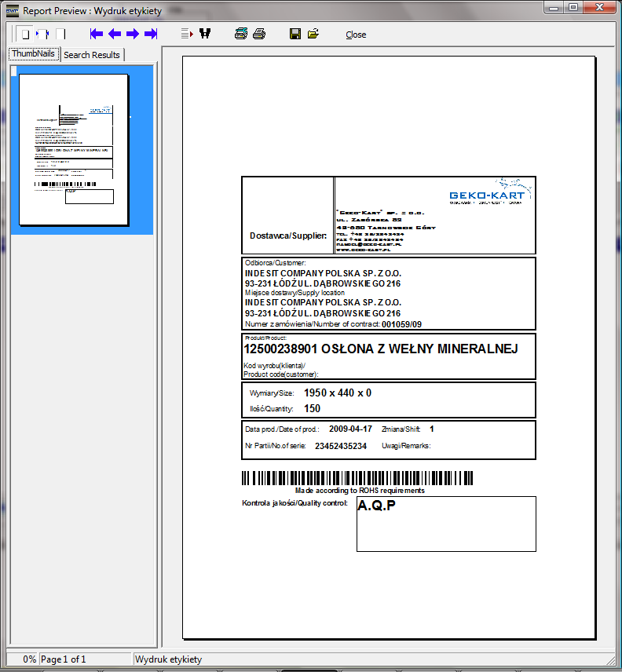Go to previous page arrow
The image size is (622, 672).
coord(115,35)
